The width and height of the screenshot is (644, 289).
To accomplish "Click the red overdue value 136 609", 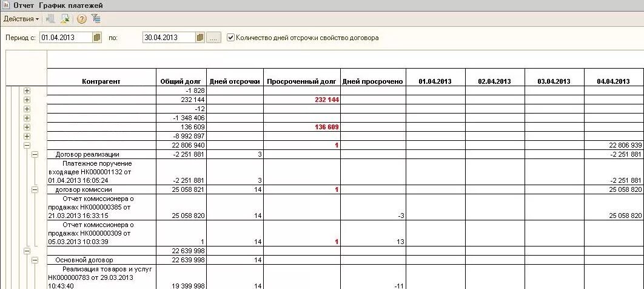I will [326, 127].
